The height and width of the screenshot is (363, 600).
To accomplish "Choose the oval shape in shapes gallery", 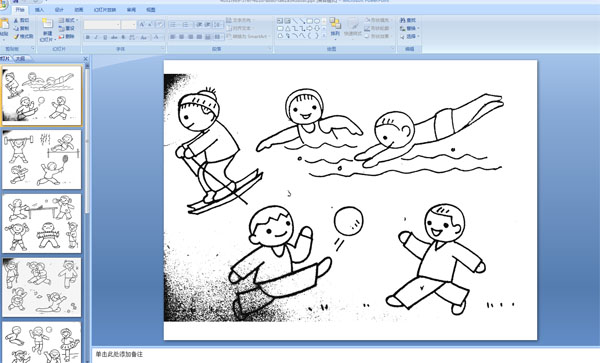I will pyautogui.click(x=317, y=21).
